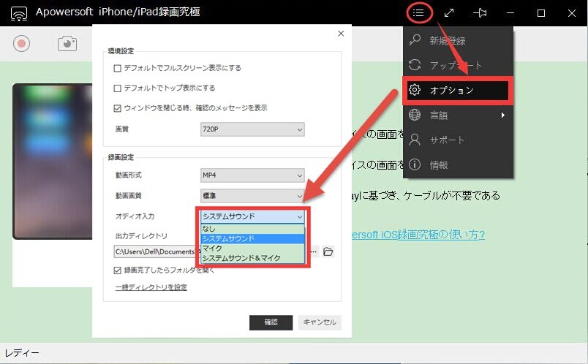The height and width of the screenshot is (364, 588).
Task: Click the 確認 button
Action: (271, 322)
